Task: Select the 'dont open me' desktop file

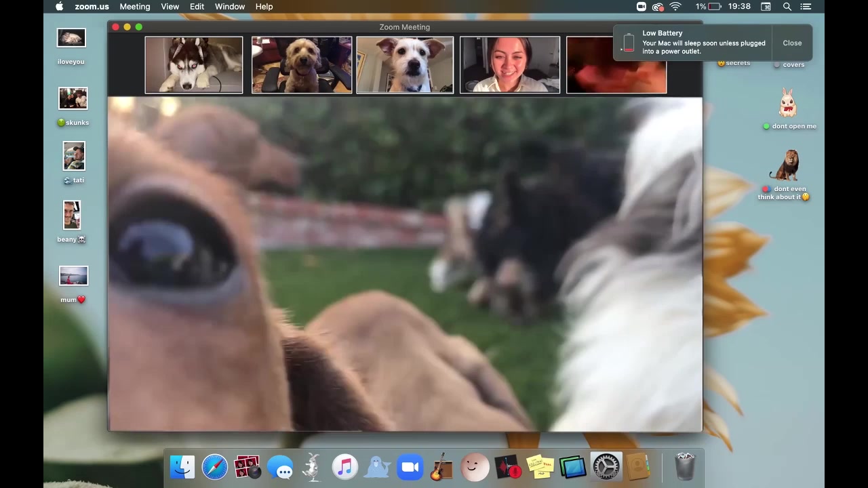Action: click(x=787, y=105)
